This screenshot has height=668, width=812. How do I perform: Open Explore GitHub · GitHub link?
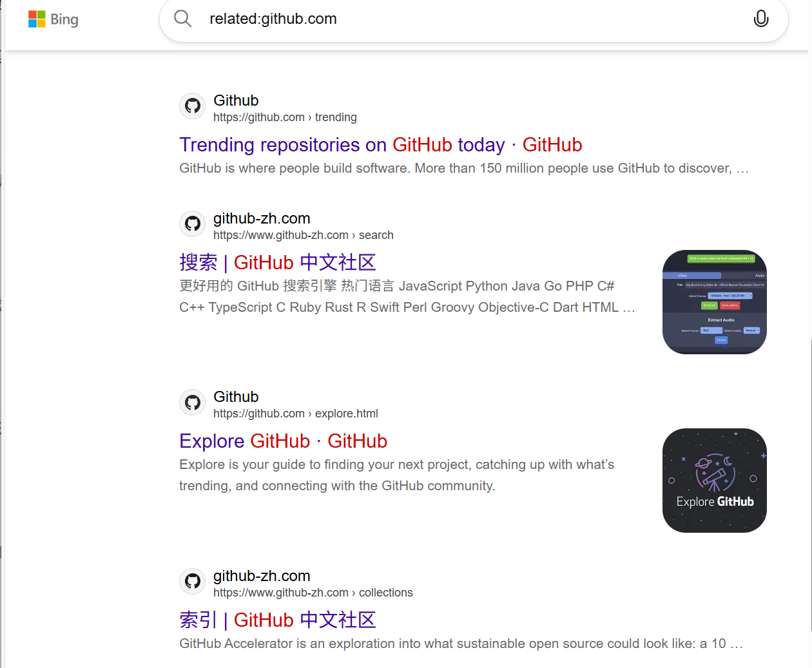(283, 441)
